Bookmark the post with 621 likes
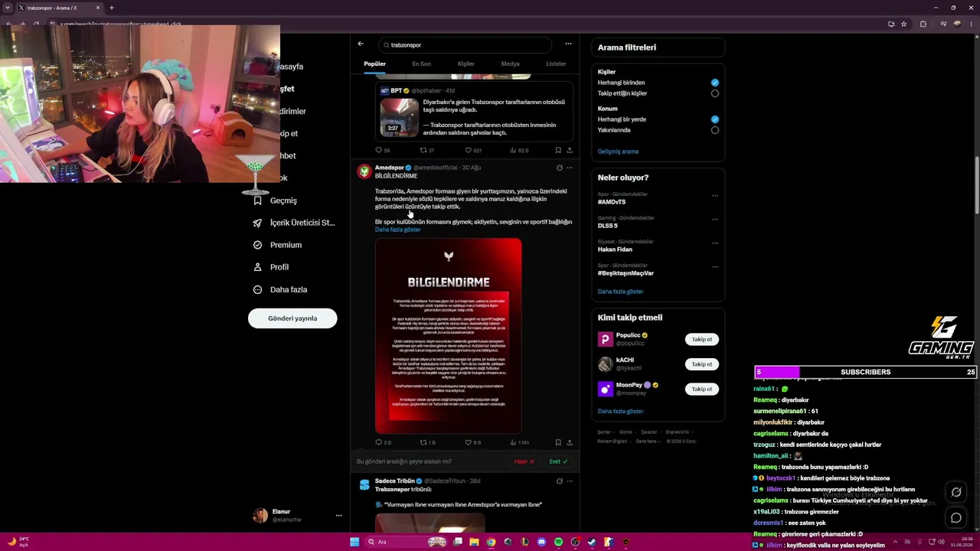The image size is (980, 551). click(x=558, y=150)
